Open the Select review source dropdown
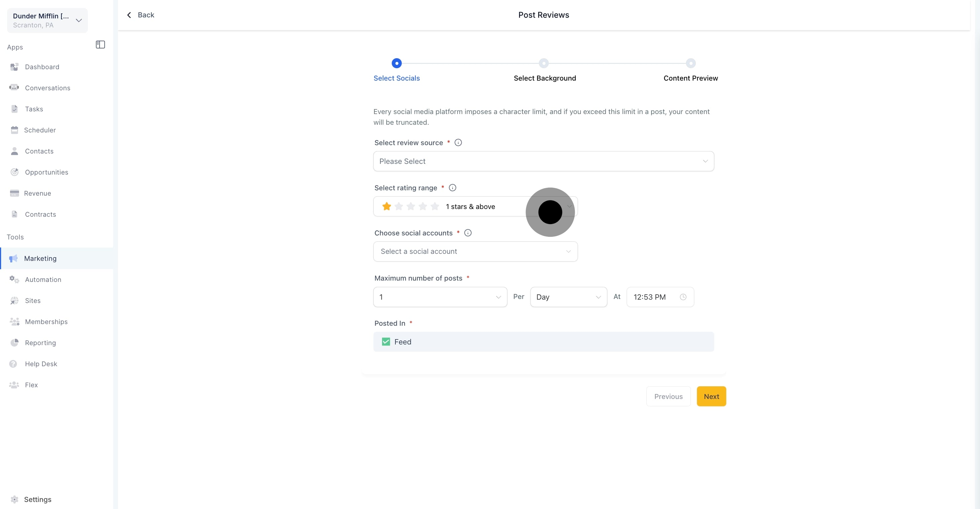 point(543,161)
